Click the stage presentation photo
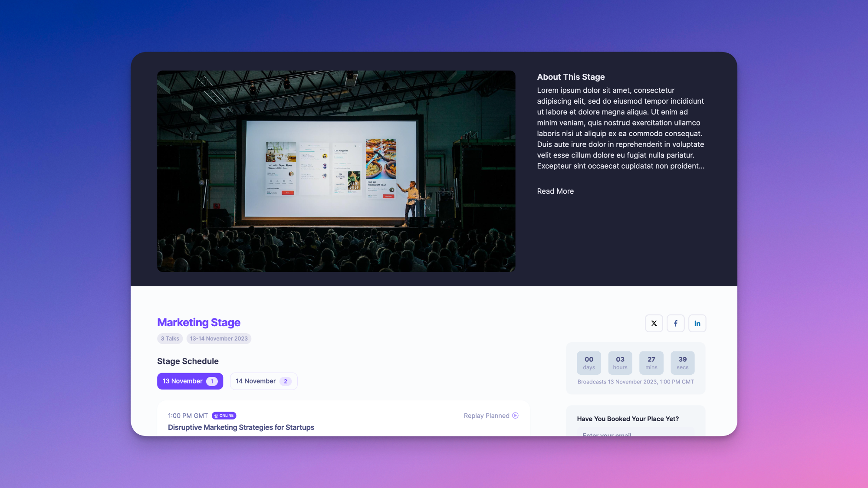The width and height of the screenshot is (868, 488). point(336,171)
